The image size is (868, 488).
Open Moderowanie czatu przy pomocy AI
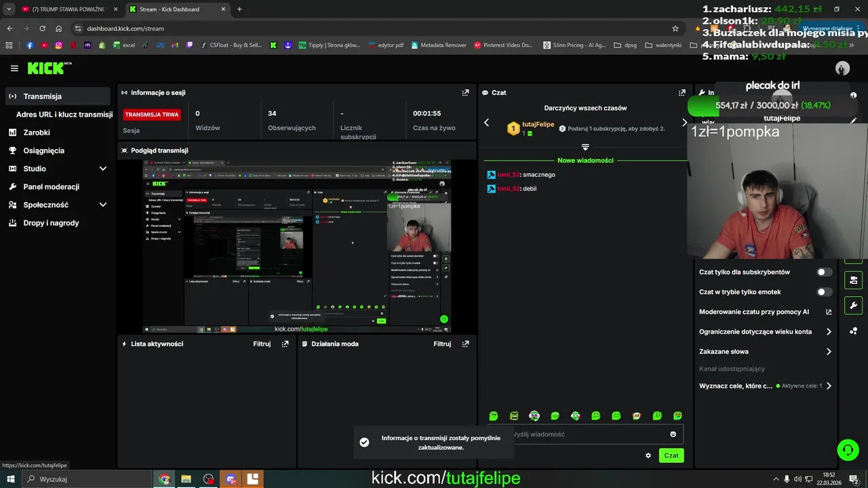click(x=766, y=312)
